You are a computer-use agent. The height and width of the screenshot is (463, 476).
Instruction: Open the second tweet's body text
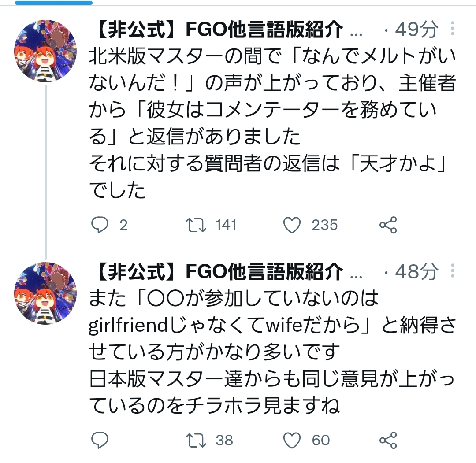click(x=264, y=352)
